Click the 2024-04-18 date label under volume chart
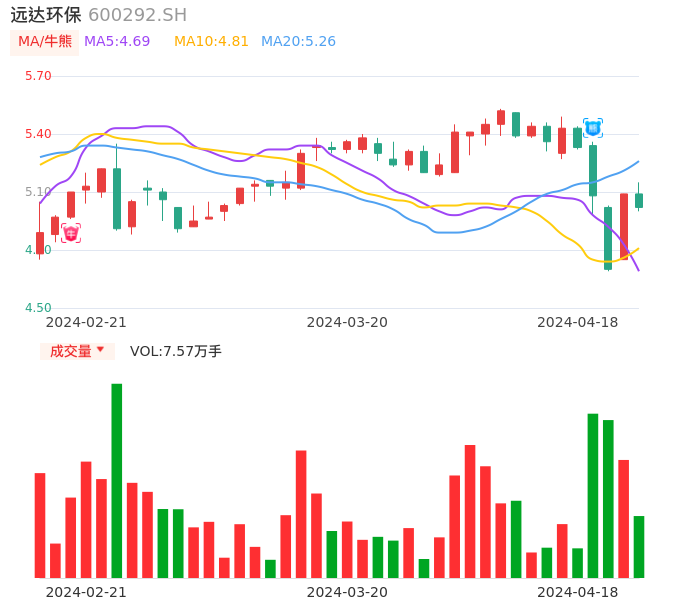Screen dimensions: 686x606 tap(577, 592)
